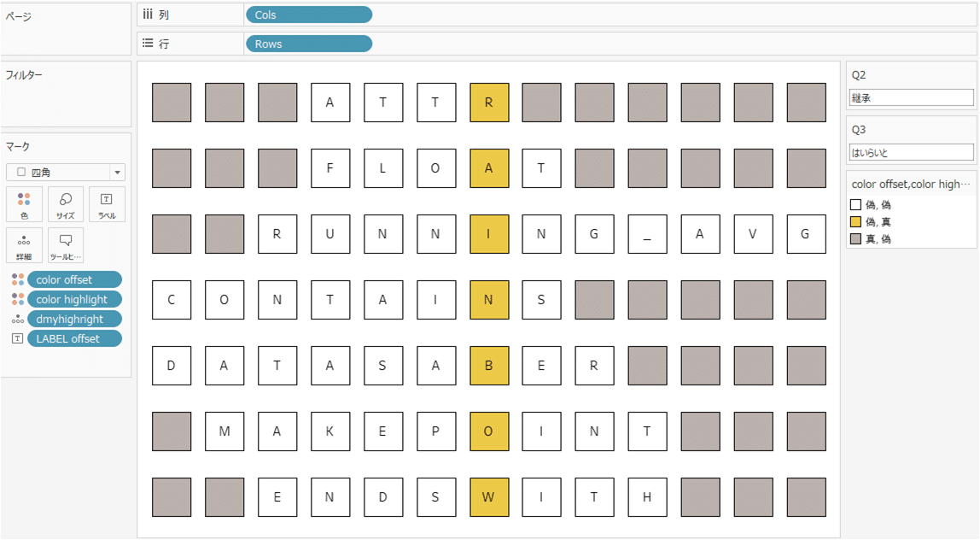Click the LABEL offset pill

[75, 338]
